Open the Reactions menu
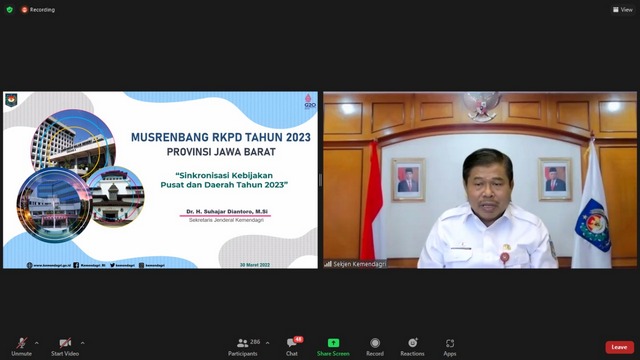Image resolution: width=640 pixels, height=360 pixels. coord(412,347)
